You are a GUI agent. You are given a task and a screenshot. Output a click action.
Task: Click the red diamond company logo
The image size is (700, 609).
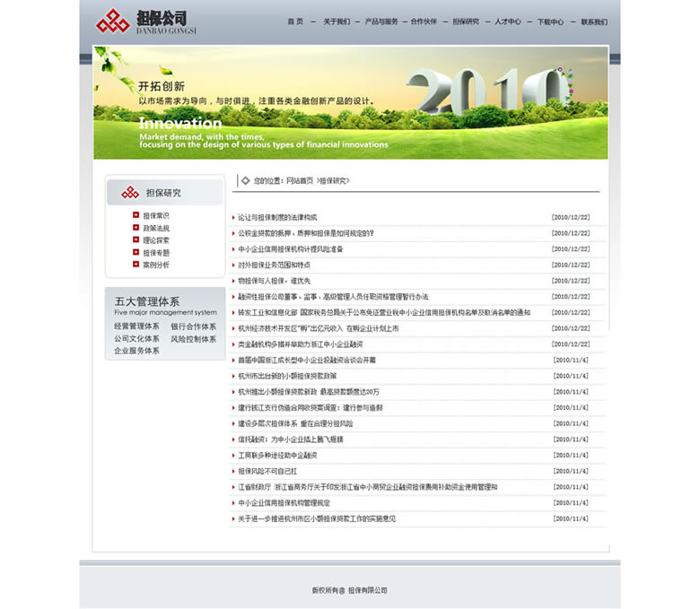coord(112,21)
